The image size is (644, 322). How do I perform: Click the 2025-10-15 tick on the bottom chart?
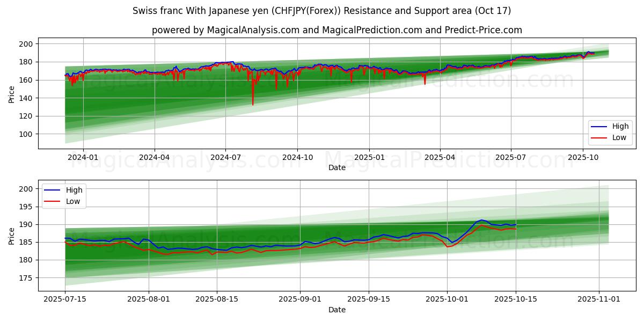[x=516, y=300]
